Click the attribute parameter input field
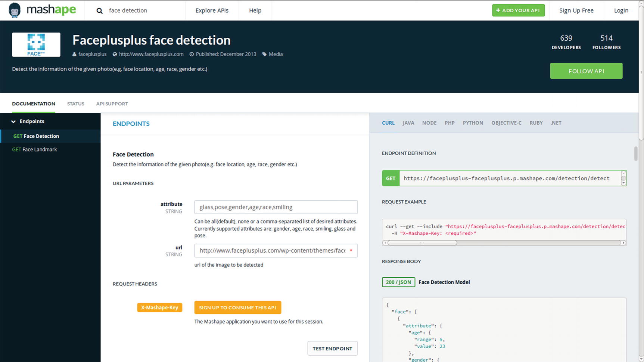This screenshot has width=644, height=362. pyautogui.click(x=276, y=207)
